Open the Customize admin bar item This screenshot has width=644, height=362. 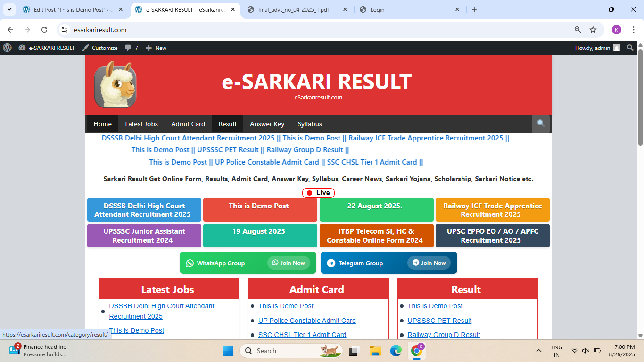[x=99, y=48]
